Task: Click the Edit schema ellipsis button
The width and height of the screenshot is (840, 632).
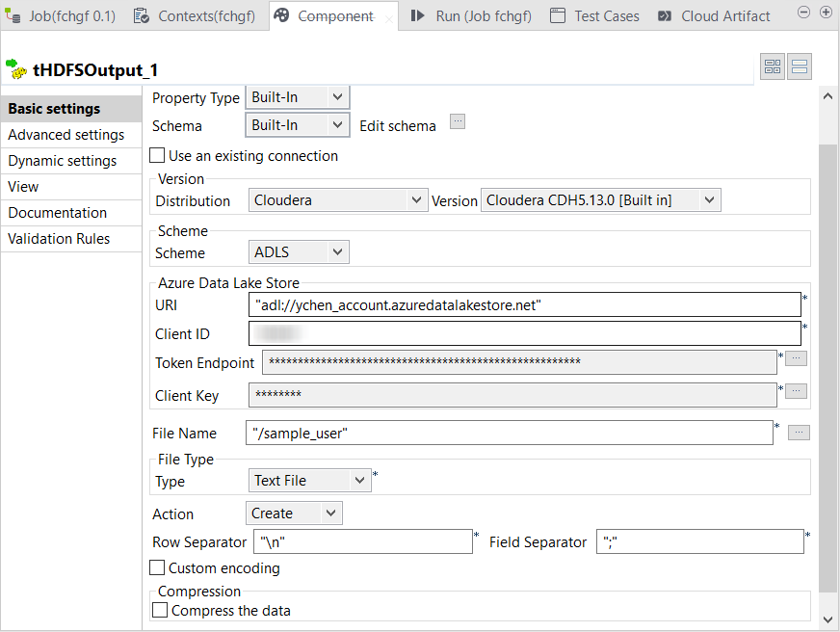Action: [x=458, y=121]
